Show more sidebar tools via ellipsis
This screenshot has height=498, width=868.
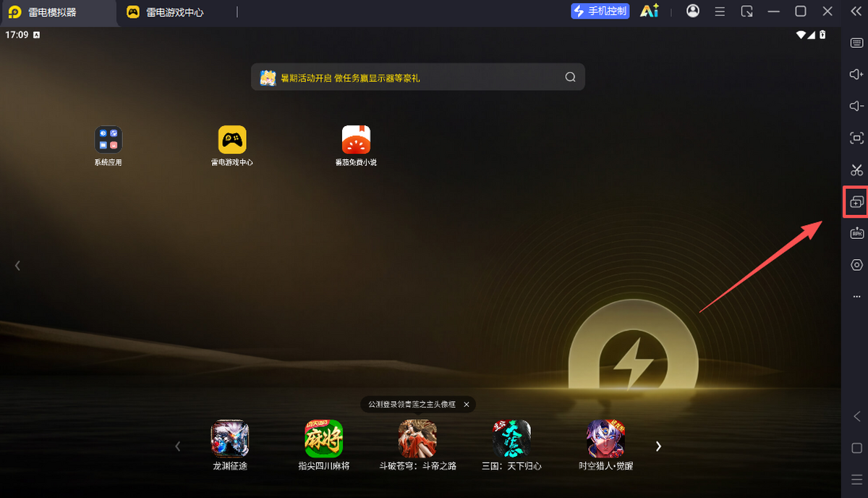click(x=856, y=297)
